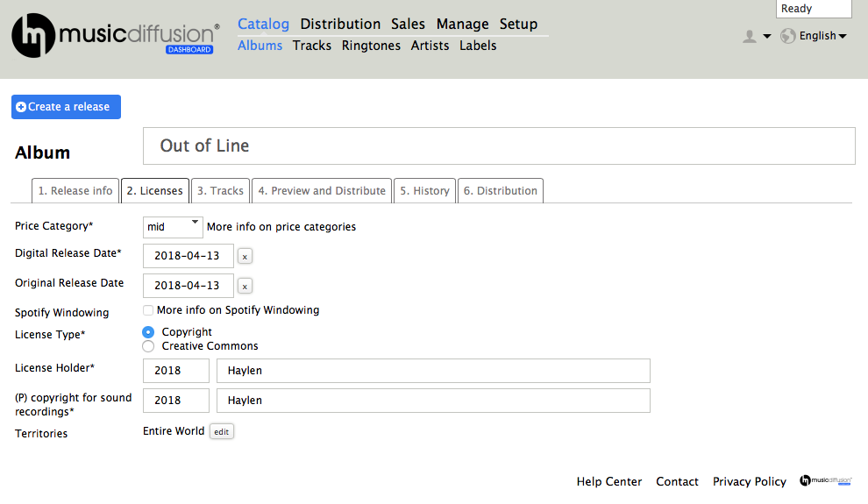Clear the Original Release Date field
The width and height of the screenshot is (868, 504).
(245, 286)
